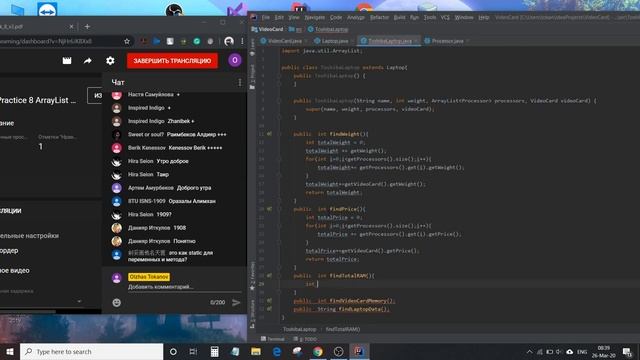Click the chat comment input field

pyautogui.click(x=184, y=287)
